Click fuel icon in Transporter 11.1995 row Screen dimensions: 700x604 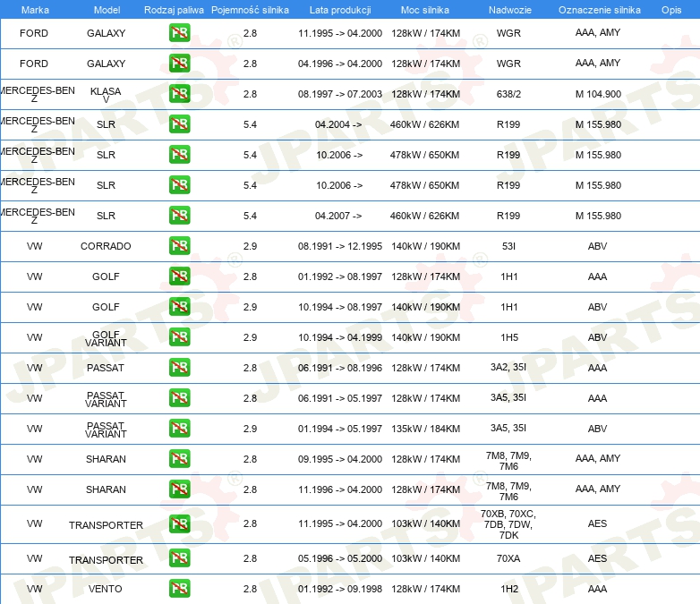pos(179,523)
